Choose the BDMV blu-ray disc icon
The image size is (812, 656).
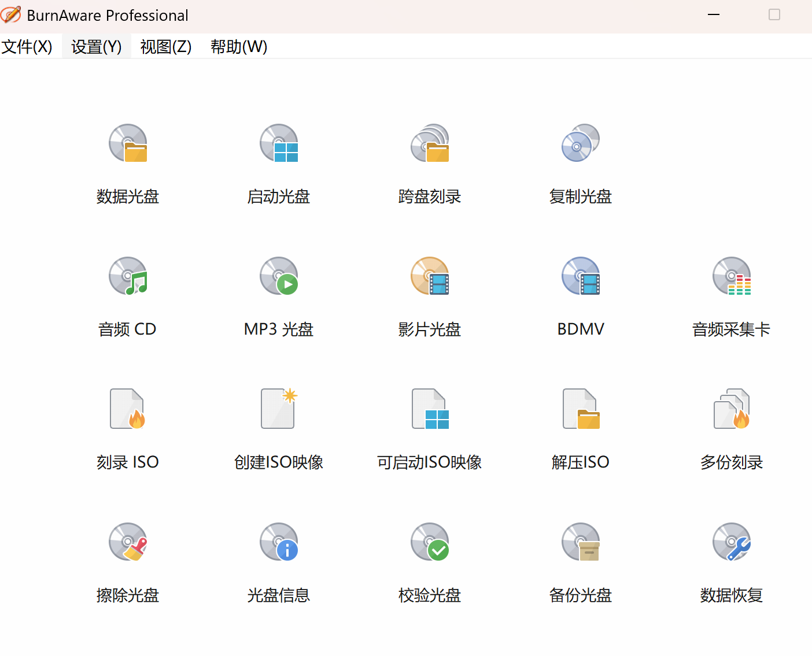[581, 276]
